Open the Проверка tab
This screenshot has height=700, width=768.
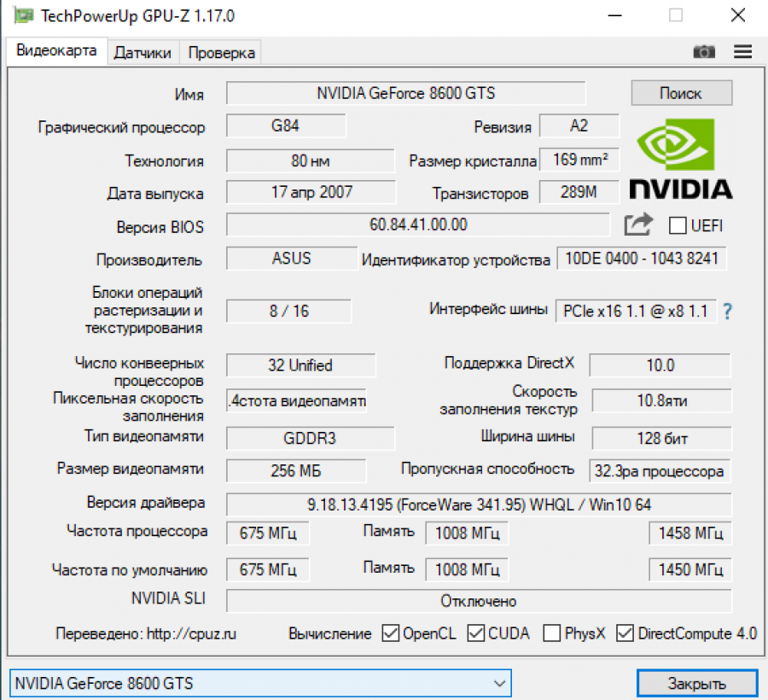click(221, 53)
